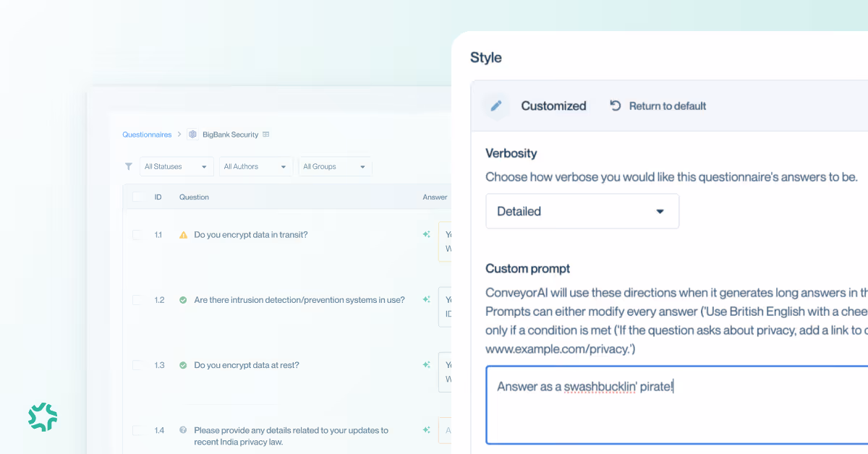Check the box for question 1.2
This screenshot has height=454, width=868.
(x=137, y=300)
